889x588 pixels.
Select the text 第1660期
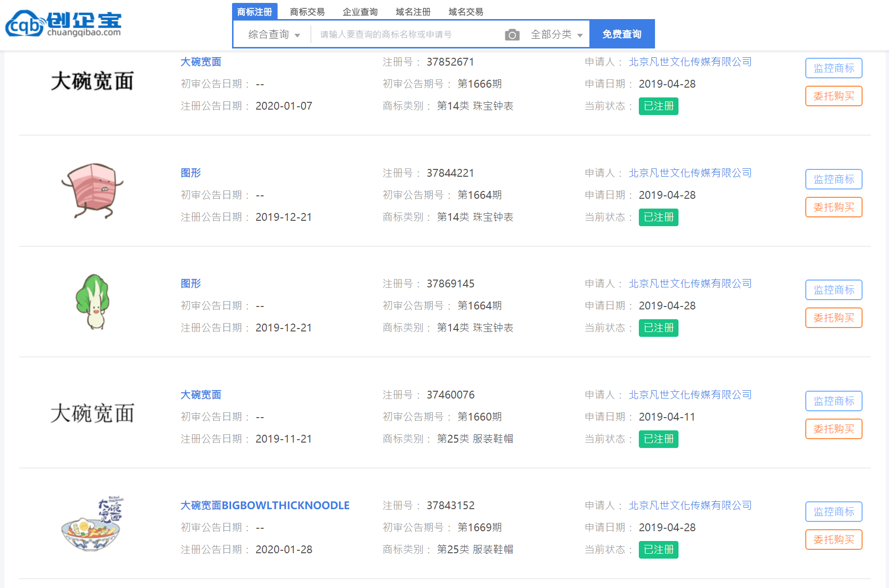point(480,417)
